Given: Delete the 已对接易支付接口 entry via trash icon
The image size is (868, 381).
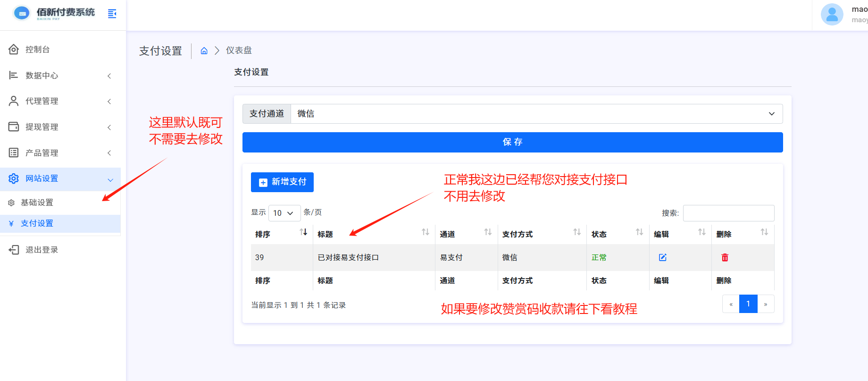Looking at the screenshot, I should coord(725,257).
